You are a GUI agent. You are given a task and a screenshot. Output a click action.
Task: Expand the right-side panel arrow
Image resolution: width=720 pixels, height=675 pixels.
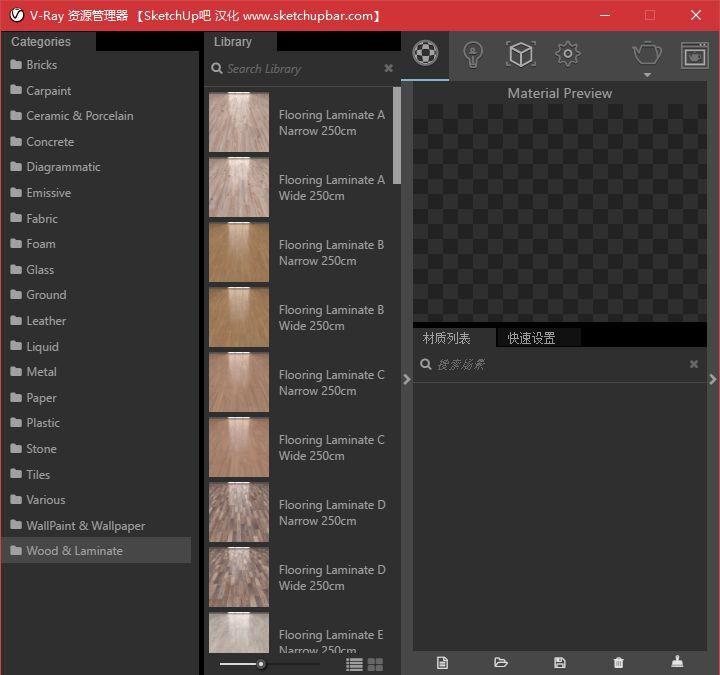click(x=713, y=379)
